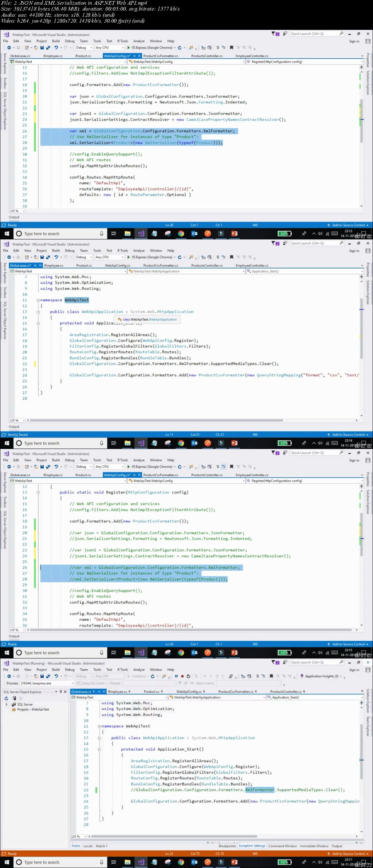The height and width of the screenshot is (868, 373).
Task: Collapse namespace WebApiTest block in 00:02:02 frame
Action: pyautogui.click(x=38, y=300)
